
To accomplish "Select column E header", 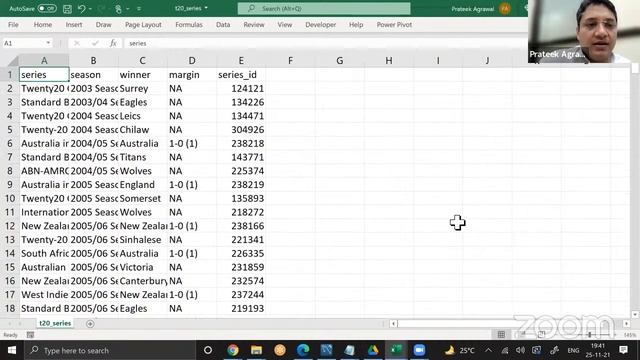I will point(241,60).
